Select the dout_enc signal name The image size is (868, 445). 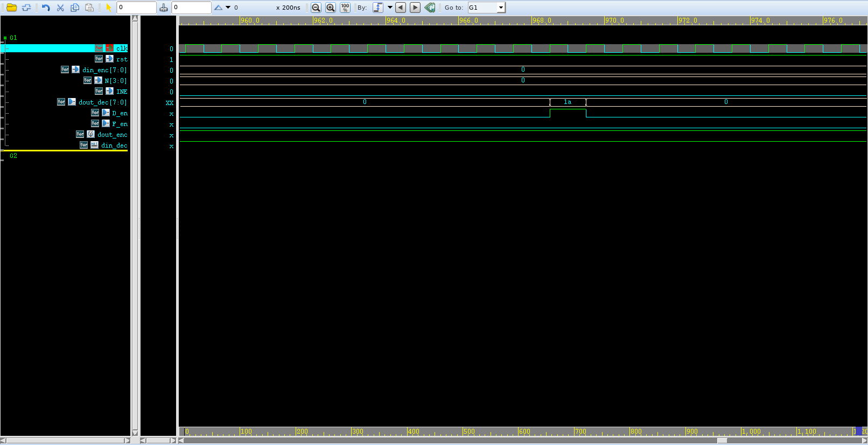point(112,135)
